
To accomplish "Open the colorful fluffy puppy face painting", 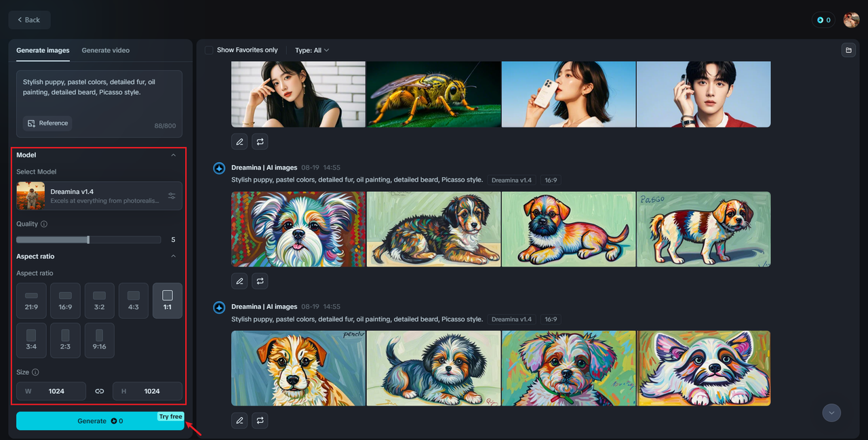I will [298, 229].
